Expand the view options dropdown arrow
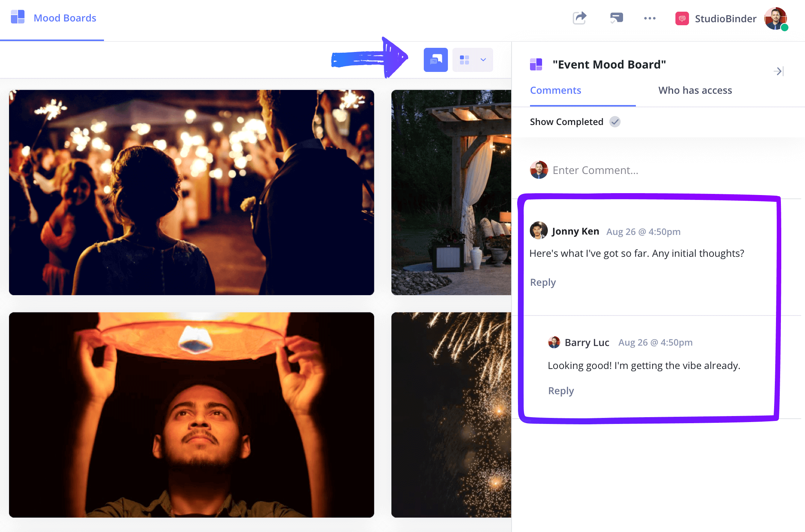Screen dimensions: 805x532 tap(483, 59)
